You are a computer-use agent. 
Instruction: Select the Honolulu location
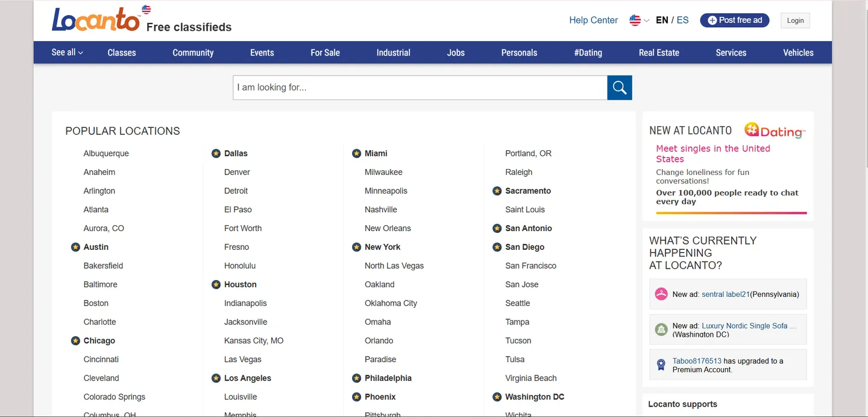coord(240,266)
